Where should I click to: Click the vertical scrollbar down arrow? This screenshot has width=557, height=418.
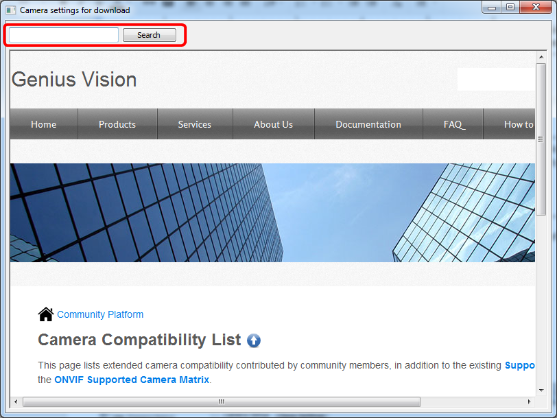tap(541, 390)
